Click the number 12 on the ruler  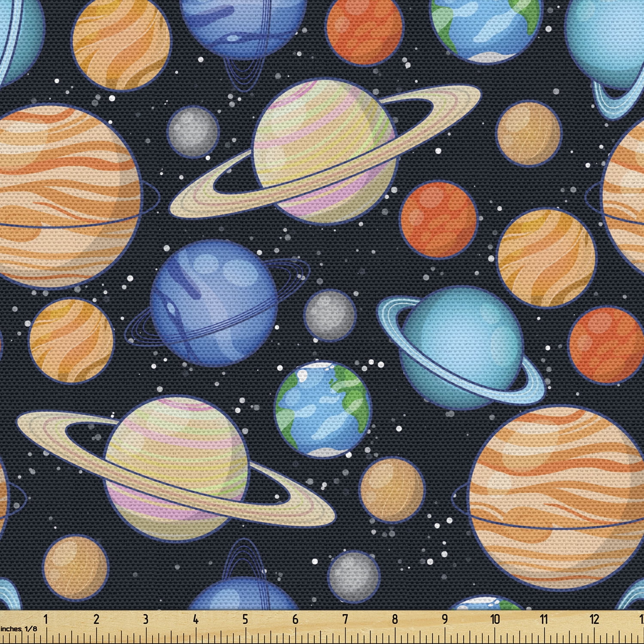pyautogui.click(x=594, y=619)
